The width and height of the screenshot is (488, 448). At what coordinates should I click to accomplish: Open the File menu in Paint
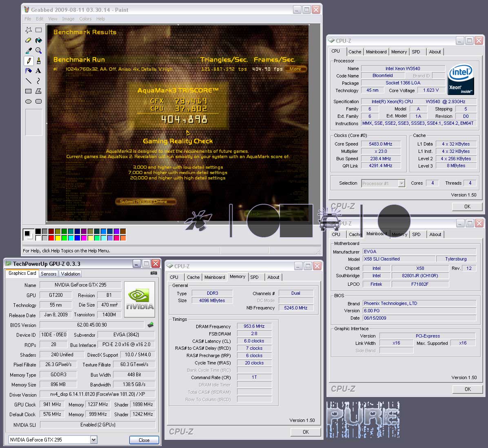[28, 19]
